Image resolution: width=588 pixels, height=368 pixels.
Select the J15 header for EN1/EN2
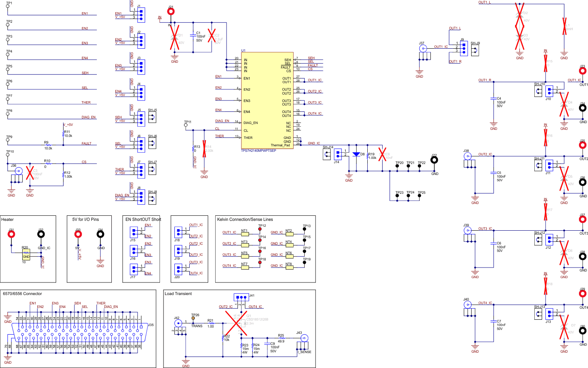(133, 232)
